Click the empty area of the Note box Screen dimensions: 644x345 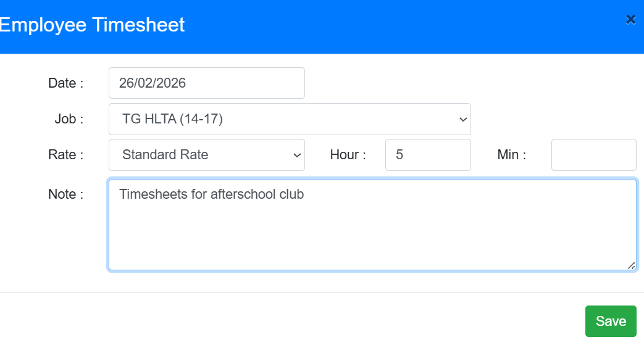(x=372, y=238)
